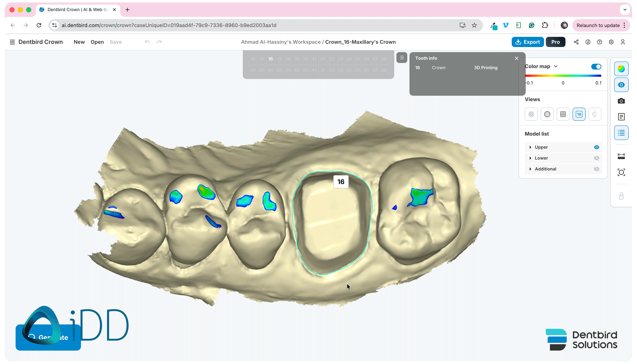Select tooth 26 in the tooth chart
The height and width of the screenshot is (364, 637).
tap(366, 59)
